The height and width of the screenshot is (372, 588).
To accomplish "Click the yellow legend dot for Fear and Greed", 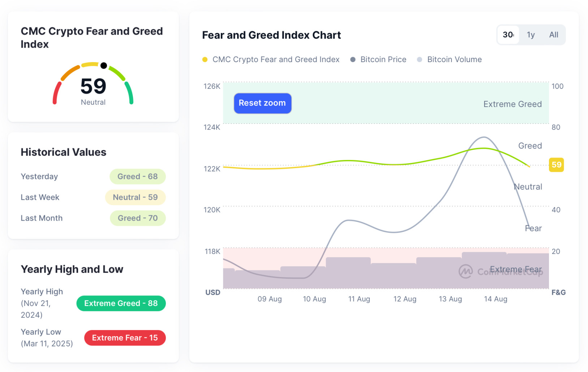I will 205,60.
